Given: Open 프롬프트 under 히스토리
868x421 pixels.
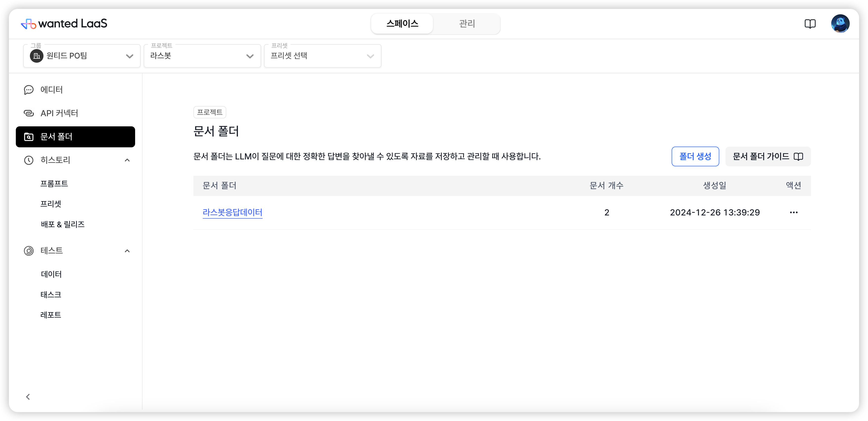Looking at the screenshot, I should click(54, 183).
